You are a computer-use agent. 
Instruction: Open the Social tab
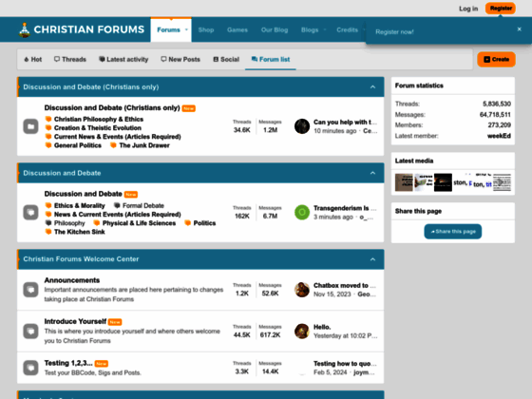click(226, 59)
